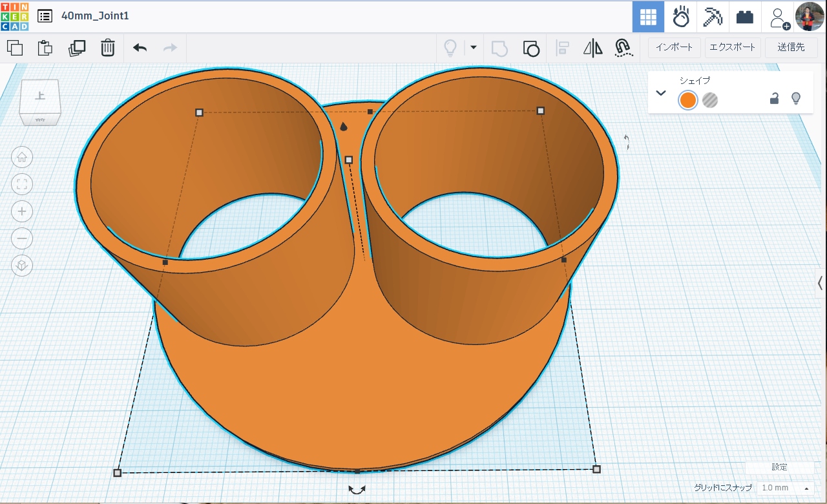Click the インポート button

coord(675,47)
